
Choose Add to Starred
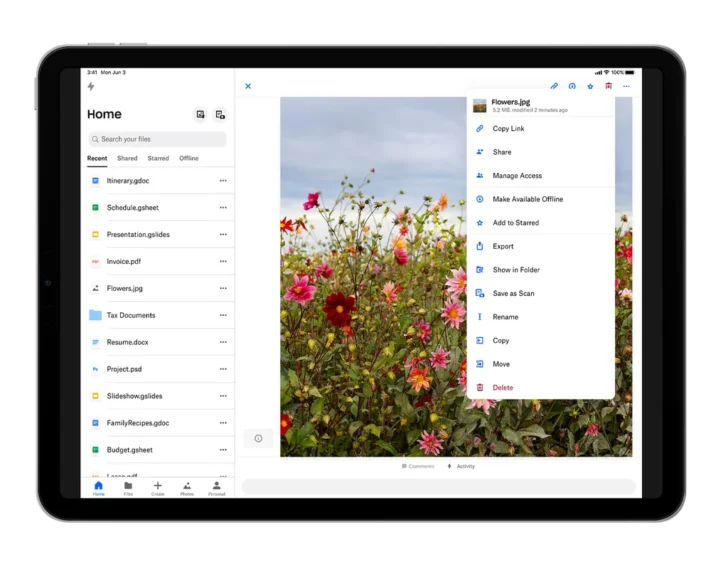tap(541, 223)
